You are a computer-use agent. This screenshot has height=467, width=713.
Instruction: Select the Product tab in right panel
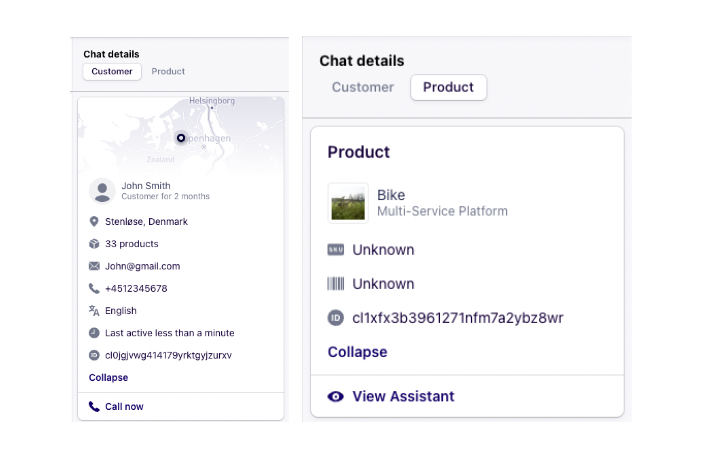[x=448, y=87]
